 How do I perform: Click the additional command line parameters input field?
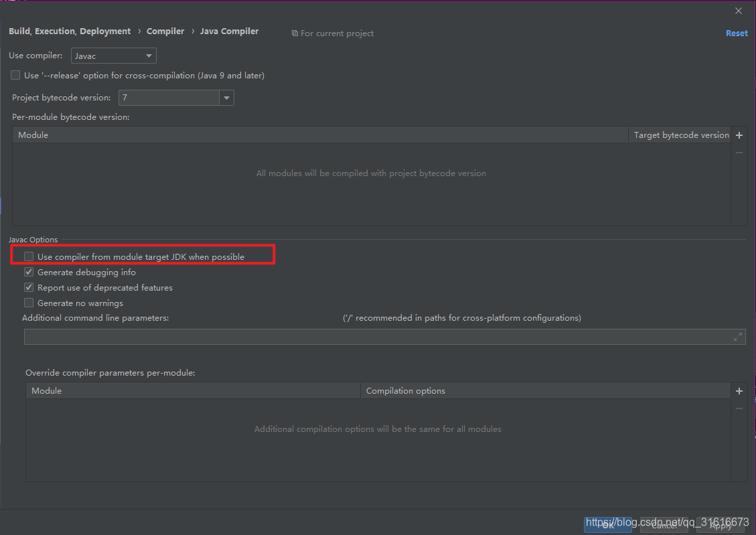tap(335, 336)
